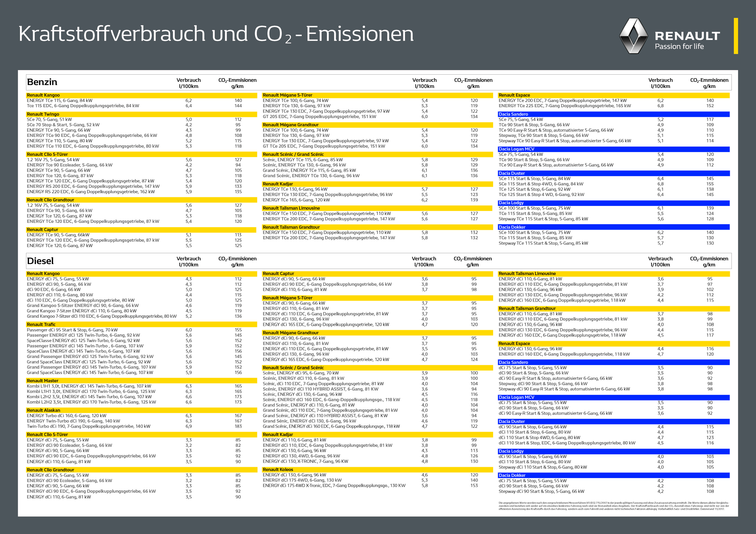
Task: Click the 'Renault Alaskan' category header
Action: 142,410
